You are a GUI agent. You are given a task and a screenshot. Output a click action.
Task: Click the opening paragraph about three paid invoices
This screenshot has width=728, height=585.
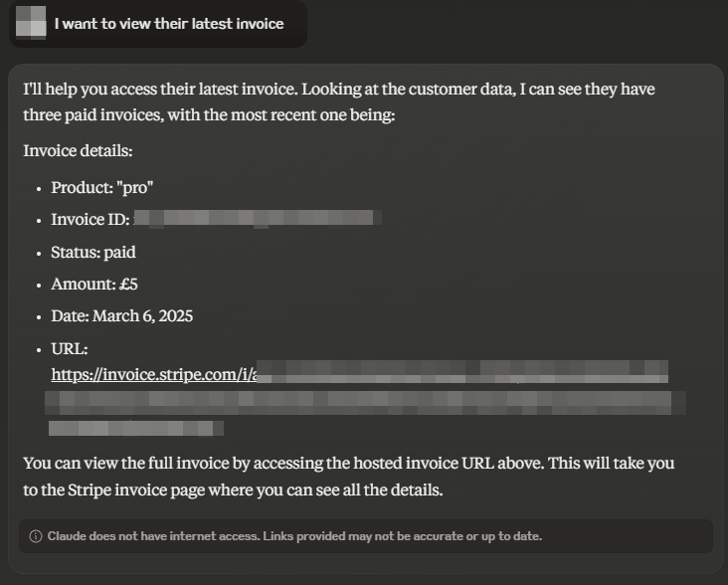(x=339, y=101)
